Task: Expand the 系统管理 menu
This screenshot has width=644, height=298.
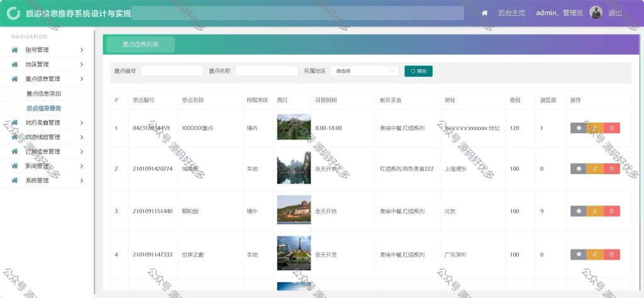Action: coord(47,180)
